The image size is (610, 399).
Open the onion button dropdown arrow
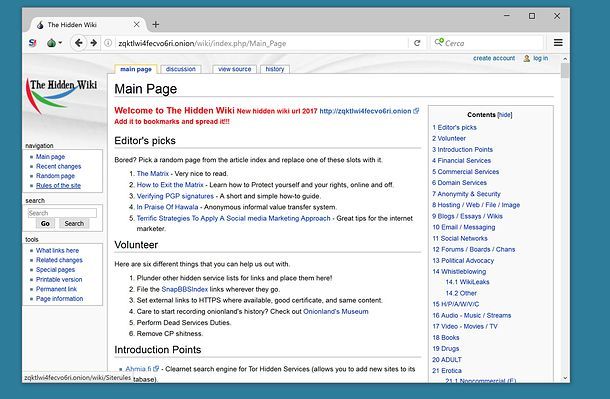(x=60, y=43)
